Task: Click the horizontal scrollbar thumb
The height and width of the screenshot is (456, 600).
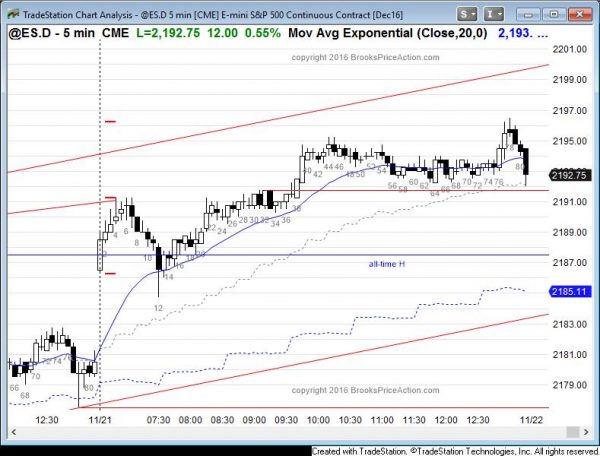Action: click(x=572, y=432)
